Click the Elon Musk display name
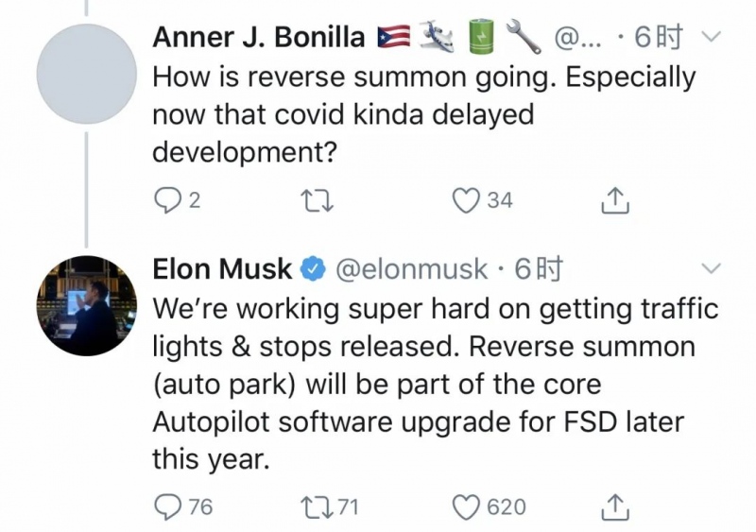The height and width of the screenshot is (532, 756). point(222,269)
